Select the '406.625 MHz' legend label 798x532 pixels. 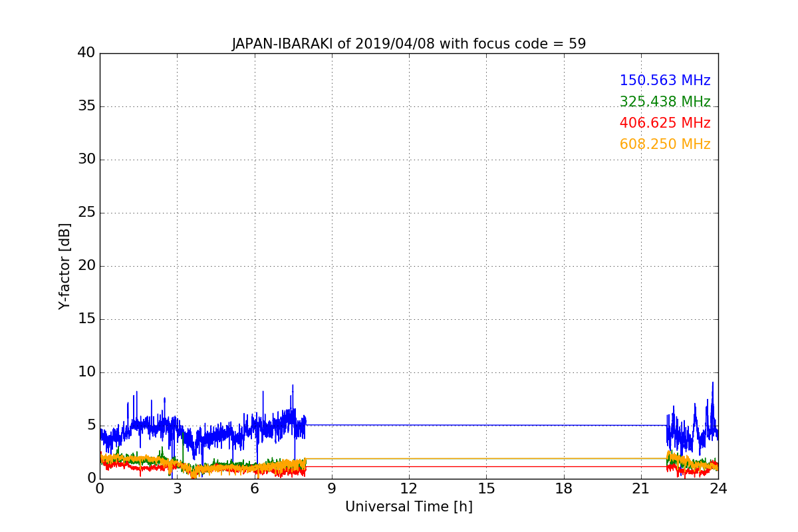665,123
